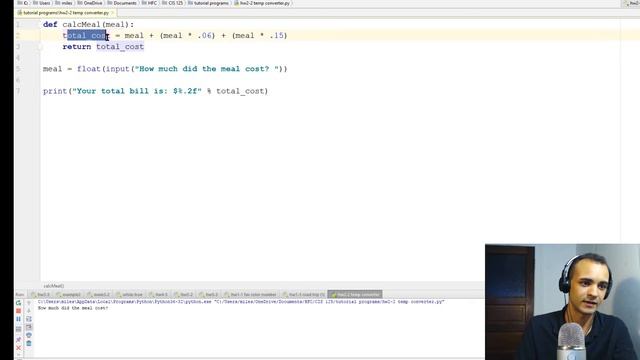
Task: Click the 'Your total bill is' print string
Action: 137,91
